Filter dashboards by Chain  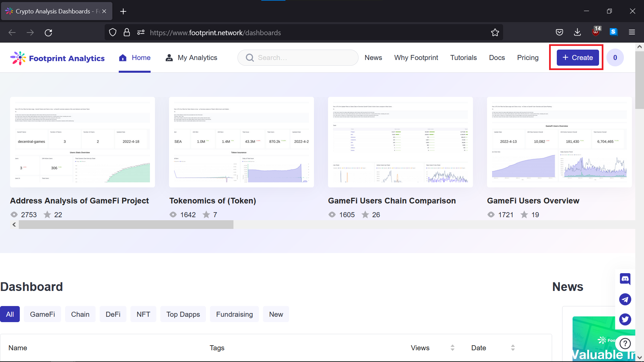pos(80,314)
